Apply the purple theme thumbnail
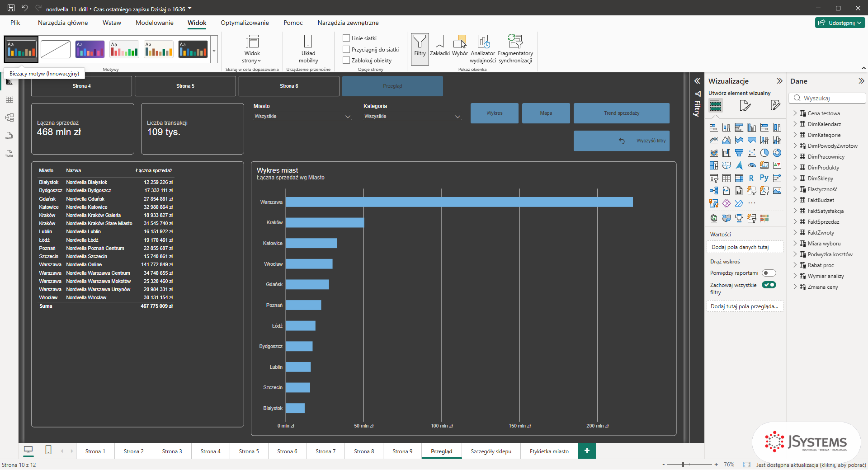This screenshot has height=470, width=868. tap(90, 49)
